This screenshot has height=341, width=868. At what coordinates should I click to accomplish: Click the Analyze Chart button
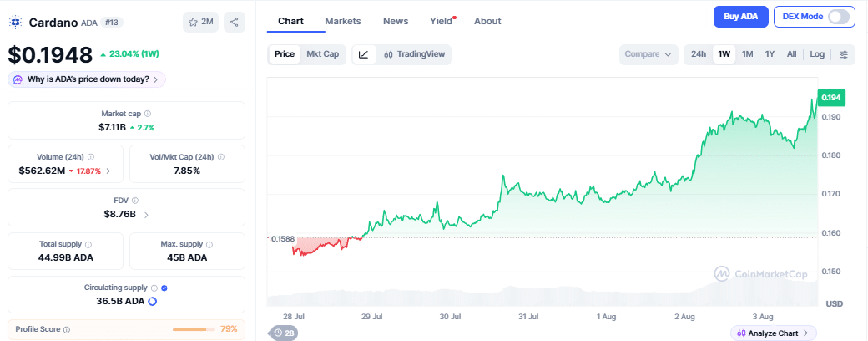[x=773, y=333]
